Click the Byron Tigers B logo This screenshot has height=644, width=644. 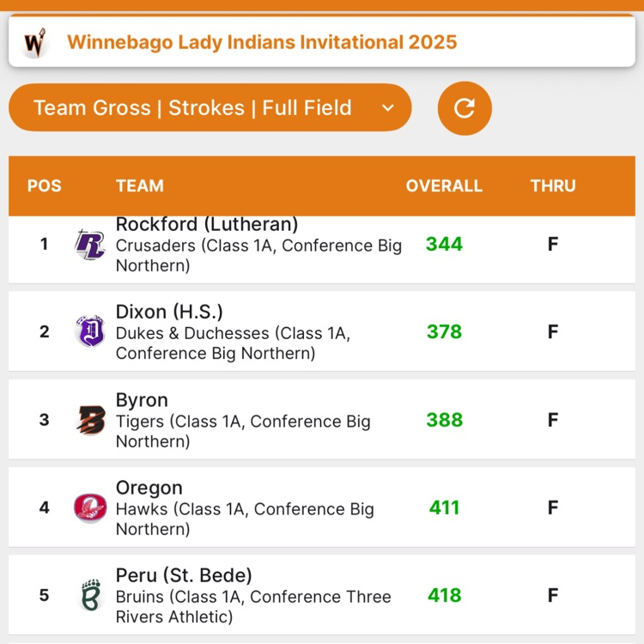(x=91, y=420)
